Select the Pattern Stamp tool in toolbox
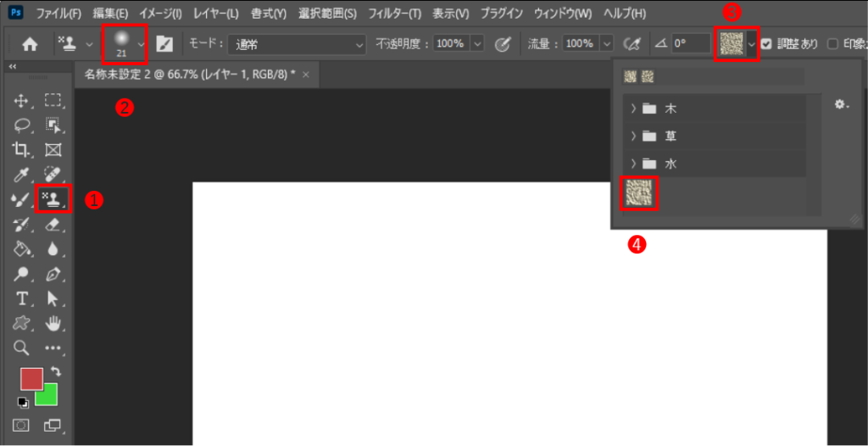 (53, 199)
